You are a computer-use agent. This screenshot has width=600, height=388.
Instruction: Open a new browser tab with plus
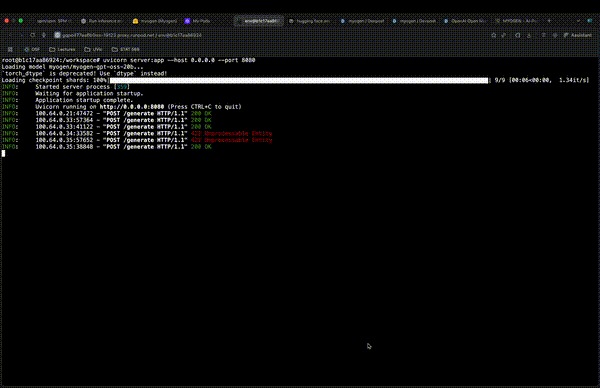tap(549, 21)
